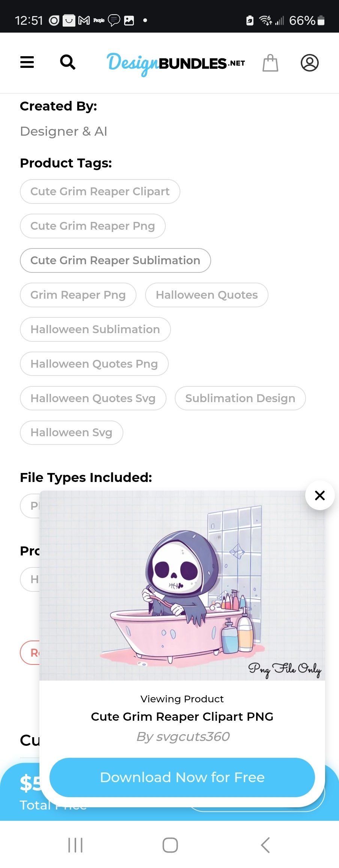Screen dimensions: 339x868
Task: Open Android recent apps button
Action: [75, 845]
